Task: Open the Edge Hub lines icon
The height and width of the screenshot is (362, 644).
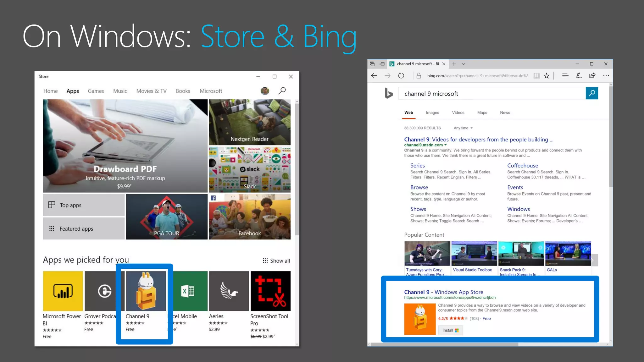Action: click(x=565, y=75)
